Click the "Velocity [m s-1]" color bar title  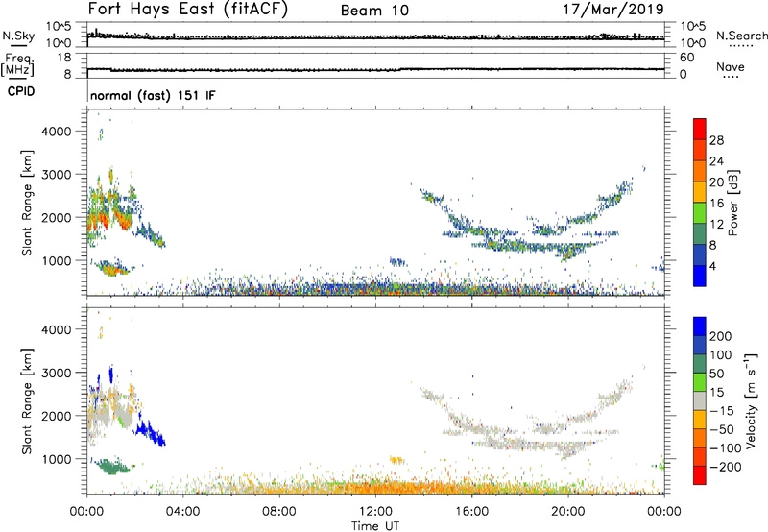[751, 401]
